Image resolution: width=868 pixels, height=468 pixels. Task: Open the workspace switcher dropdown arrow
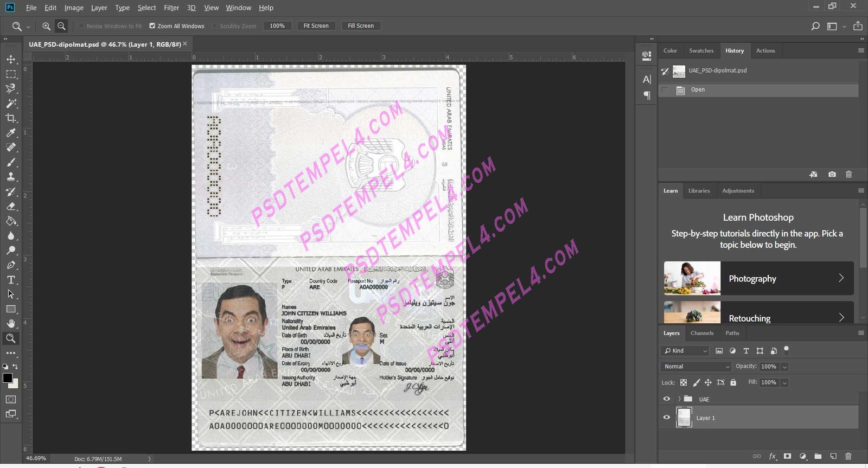[844, 27]
